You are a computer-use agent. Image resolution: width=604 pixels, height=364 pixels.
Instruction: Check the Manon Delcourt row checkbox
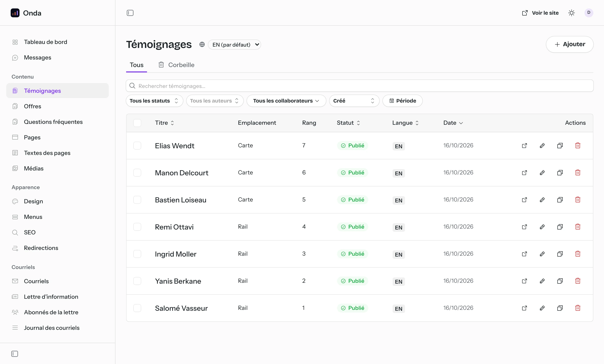[137, 173]
